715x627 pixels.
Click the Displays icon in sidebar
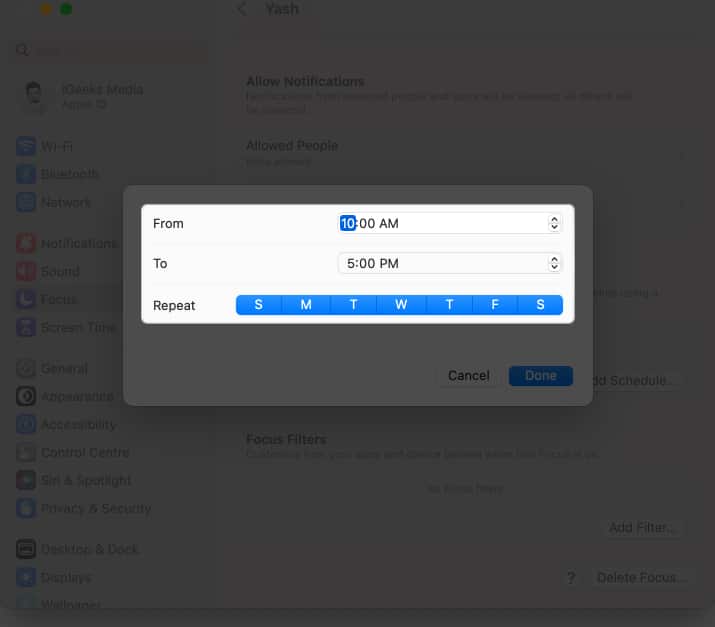click(x=26, y=577)
